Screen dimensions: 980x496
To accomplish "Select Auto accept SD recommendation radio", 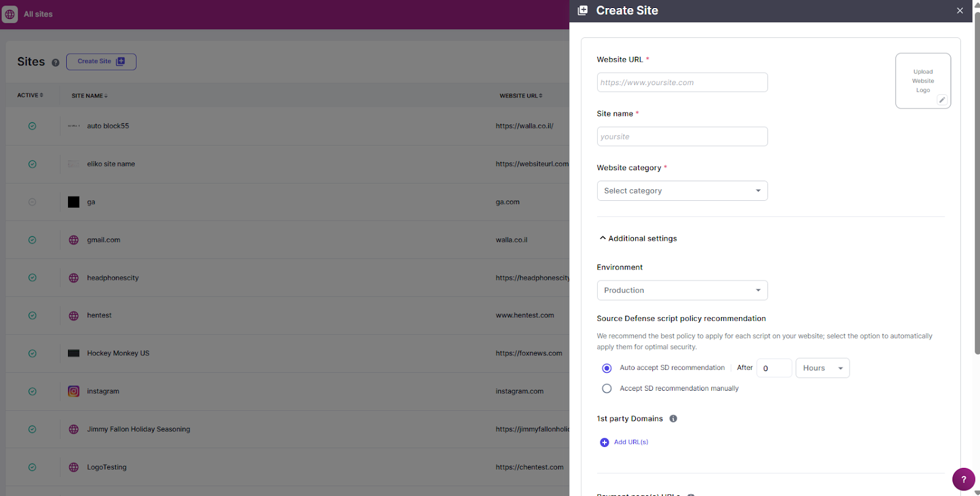I will (607, 368).
